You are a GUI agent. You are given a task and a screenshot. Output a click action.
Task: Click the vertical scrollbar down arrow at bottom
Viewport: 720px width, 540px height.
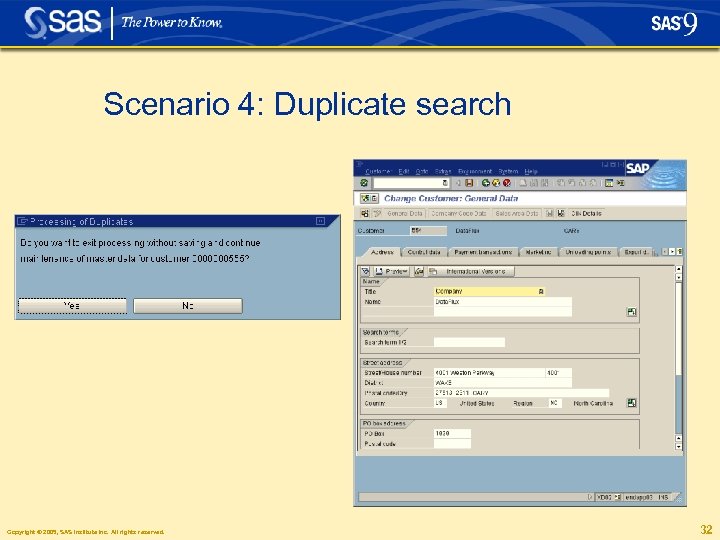[679, 446]
